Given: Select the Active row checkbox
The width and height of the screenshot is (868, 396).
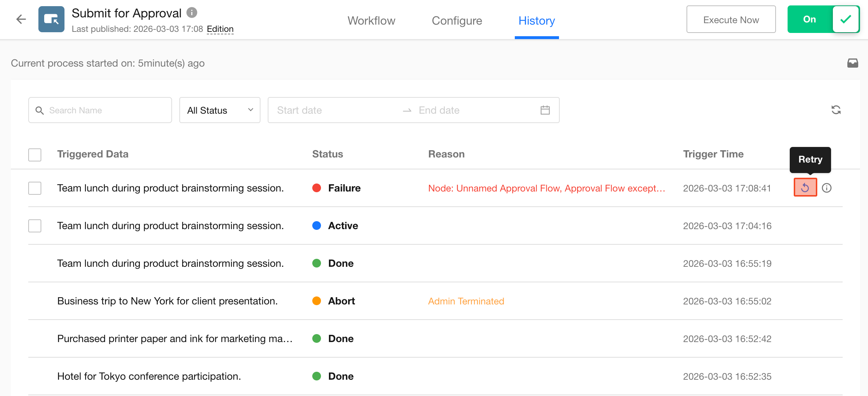Looking at the screenshot, I should click(35, 226).
